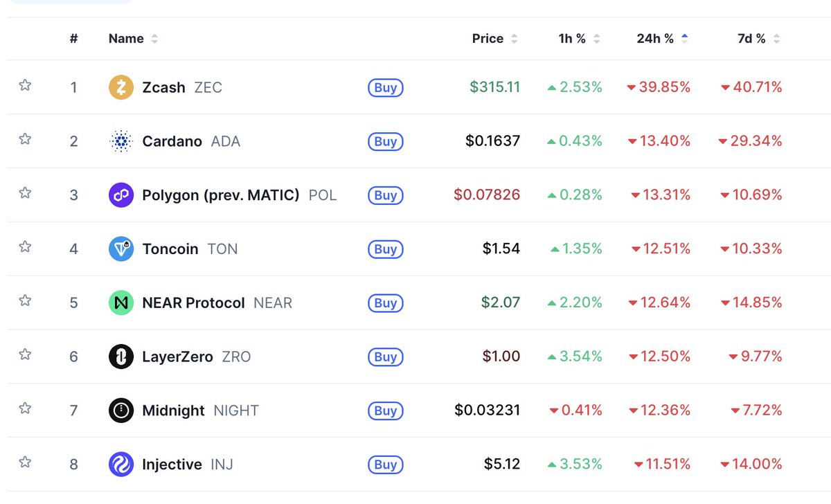Open the Midnight NIGHT logo
831x504 pixels.
coord(121,411)
